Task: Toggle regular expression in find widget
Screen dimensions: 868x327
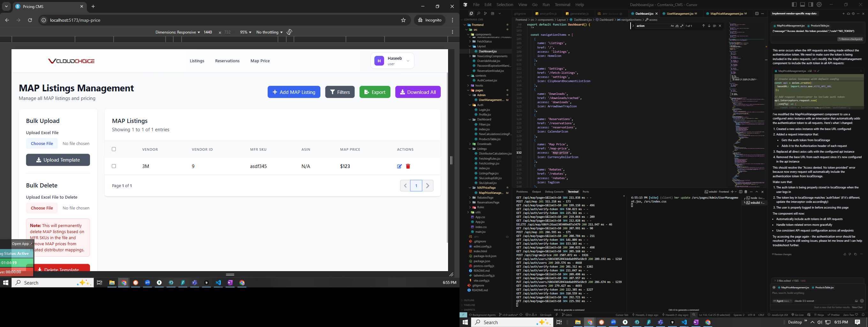Action: 682,26
